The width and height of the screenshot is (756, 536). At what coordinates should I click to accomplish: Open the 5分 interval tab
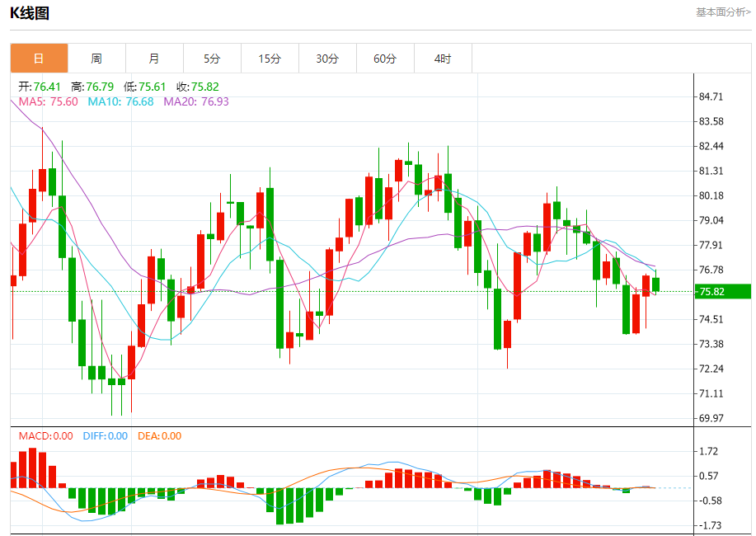coord(212,59)
